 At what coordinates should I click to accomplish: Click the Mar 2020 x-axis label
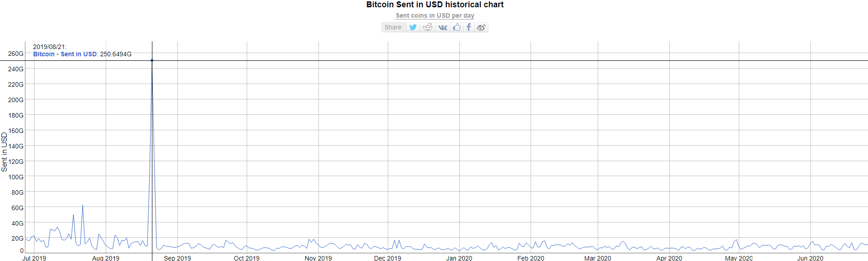[597, 258]
